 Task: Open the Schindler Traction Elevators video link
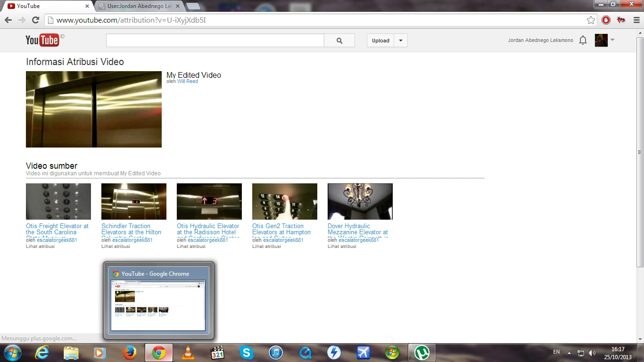[131, 229]
